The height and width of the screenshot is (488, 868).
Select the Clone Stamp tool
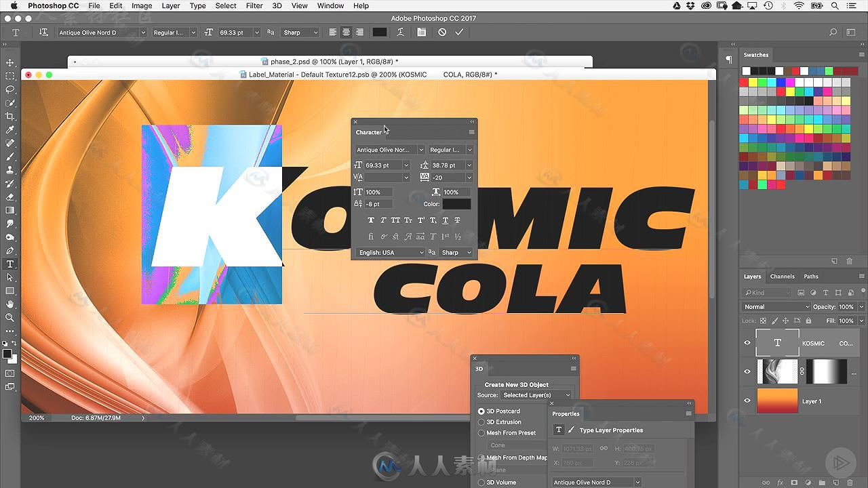(x=10, y=170)
